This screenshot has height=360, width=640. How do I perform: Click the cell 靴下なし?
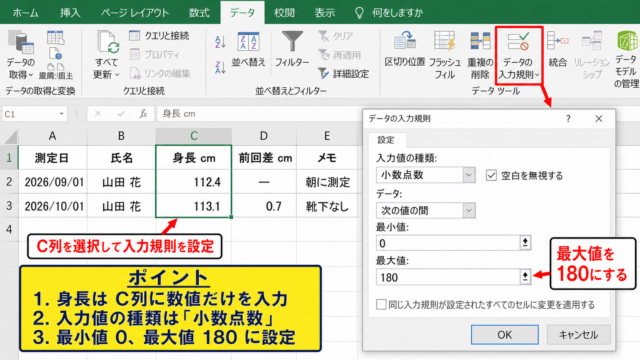(x=327, y=206)
